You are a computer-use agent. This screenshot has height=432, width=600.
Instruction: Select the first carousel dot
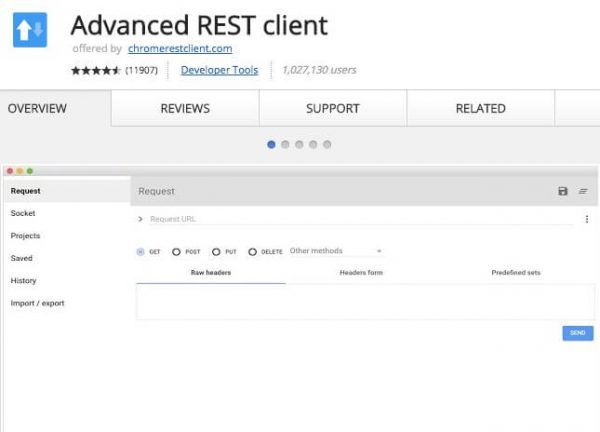[x=271, y=145]
